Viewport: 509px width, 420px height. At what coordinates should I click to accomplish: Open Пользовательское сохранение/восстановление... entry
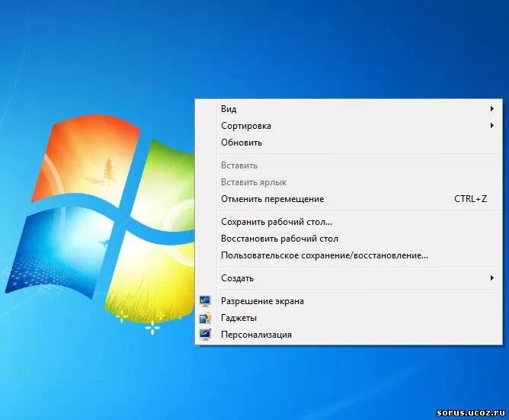click(348, 255)
